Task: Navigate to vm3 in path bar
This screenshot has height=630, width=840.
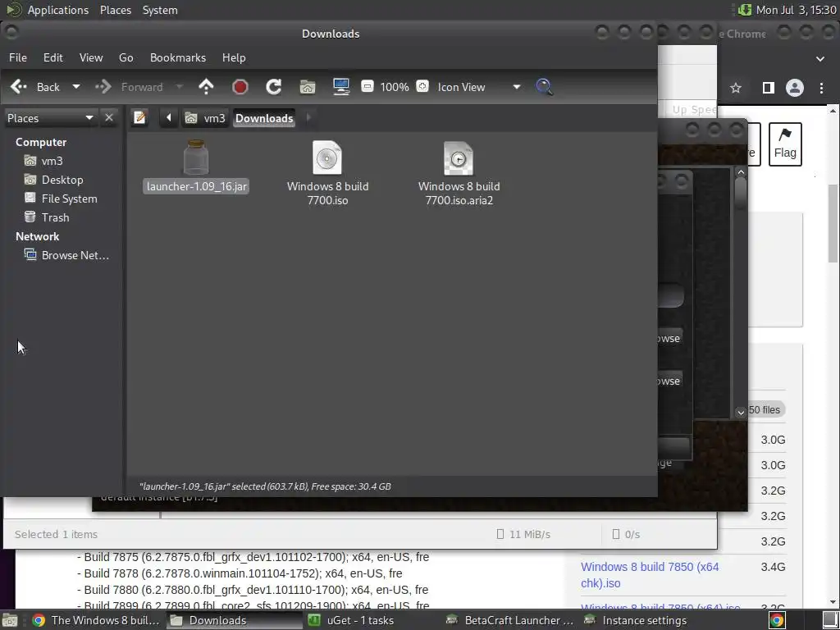Action: coord(205,118)
